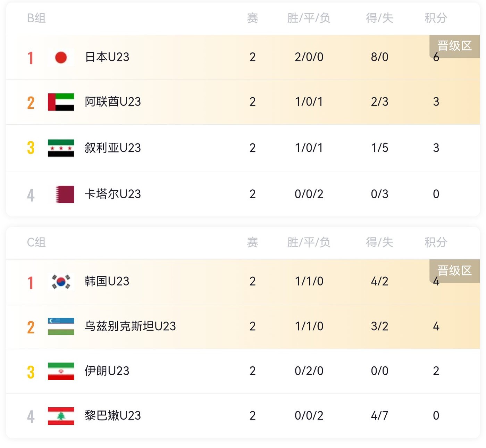486x448 pixels.
Task: Click the UAE flag icon
Action: (x=61, y=102)
